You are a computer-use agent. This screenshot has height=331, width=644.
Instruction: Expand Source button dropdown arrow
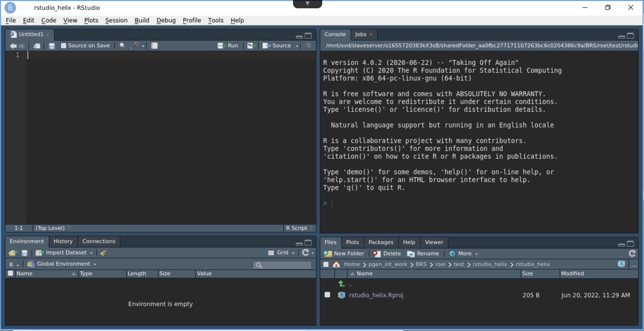pyautogui.click(x=297, y=46)
